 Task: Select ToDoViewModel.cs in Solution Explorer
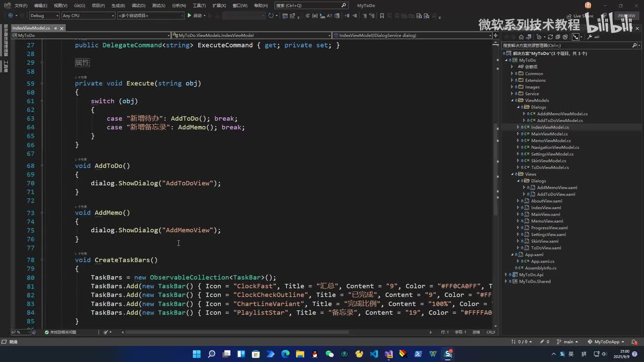tap(550, 167)
